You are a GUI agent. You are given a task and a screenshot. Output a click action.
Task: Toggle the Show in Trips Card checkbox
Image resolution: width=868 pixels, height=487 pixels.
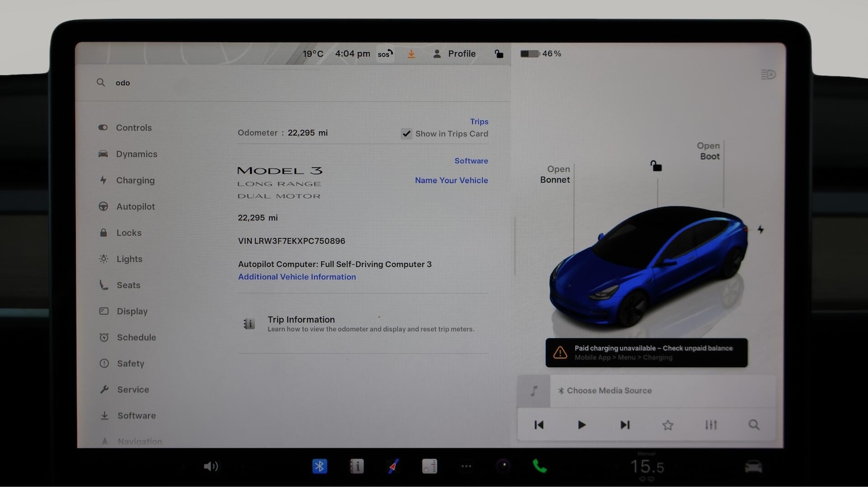coord(407,134)
